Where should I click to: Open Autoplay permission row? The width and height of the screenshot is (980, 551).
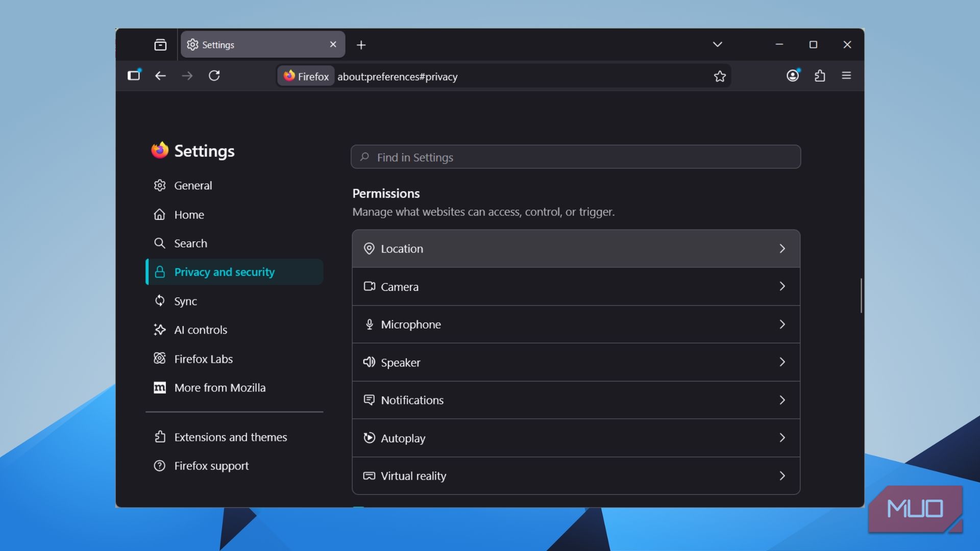point(576,438)
